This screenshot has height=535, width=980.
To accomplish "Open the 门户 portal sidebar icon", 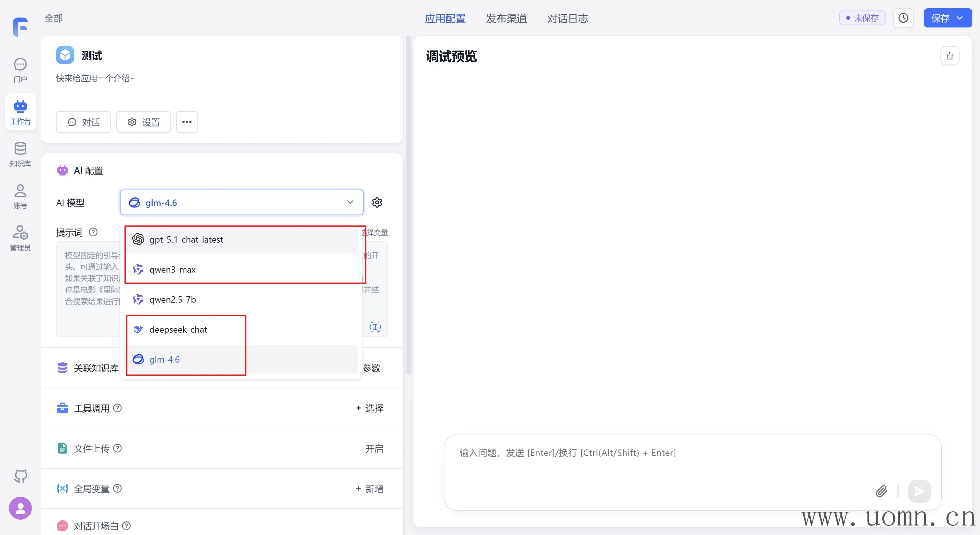I will [x=20, y=70].
